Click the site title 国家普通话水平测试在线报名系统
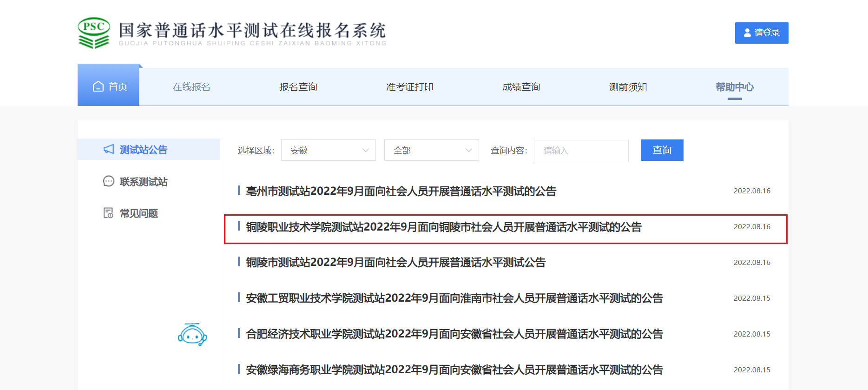The height and width of the screenshot is (390, 868). coord(252,30)
